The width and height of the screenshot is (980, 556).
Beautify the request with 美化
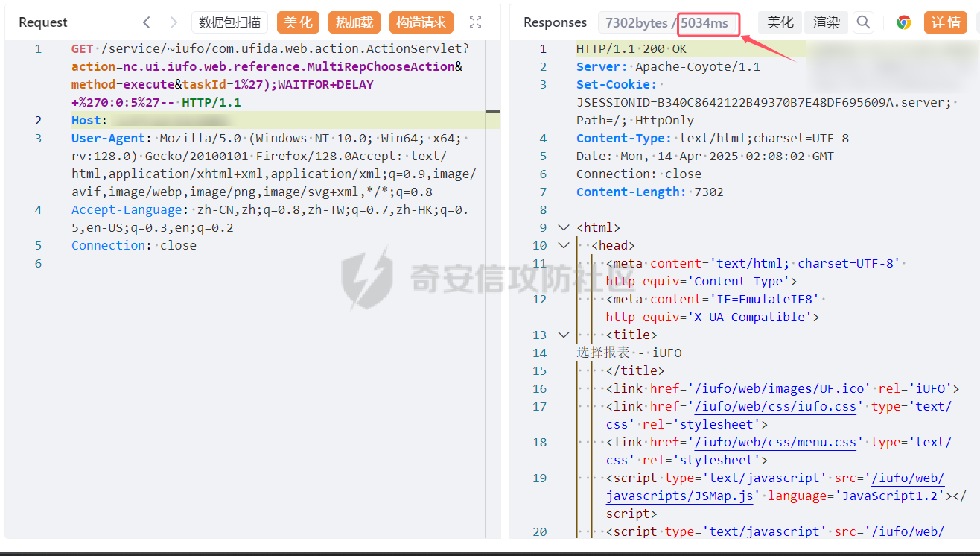click(298, 22)
